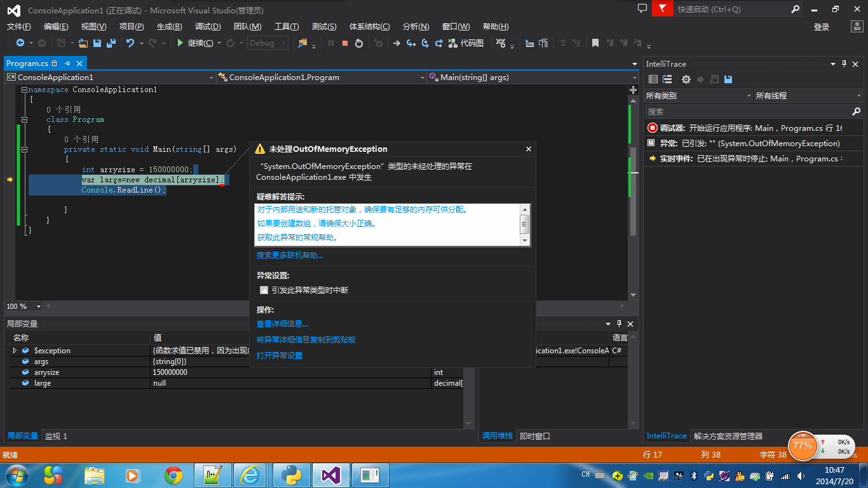This screenshot has width=868, height=488.
Task: Collapse the Main method code block
Action: click(24, 149)
